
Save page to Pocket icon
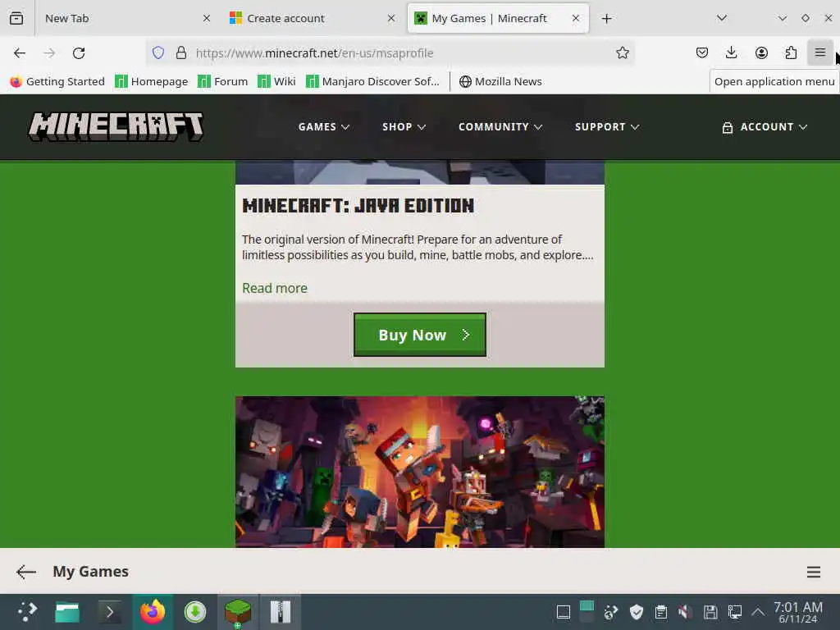(x=702, y=52)
